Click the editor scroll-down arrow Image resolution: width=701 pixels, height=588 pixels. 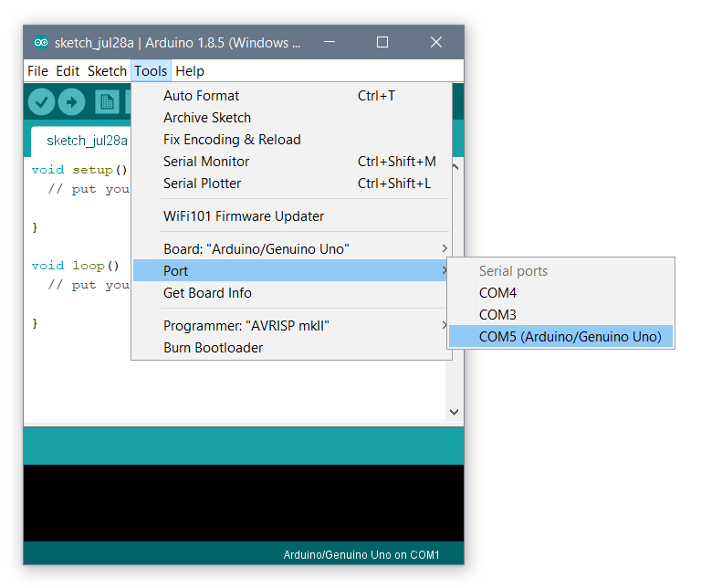455,412
